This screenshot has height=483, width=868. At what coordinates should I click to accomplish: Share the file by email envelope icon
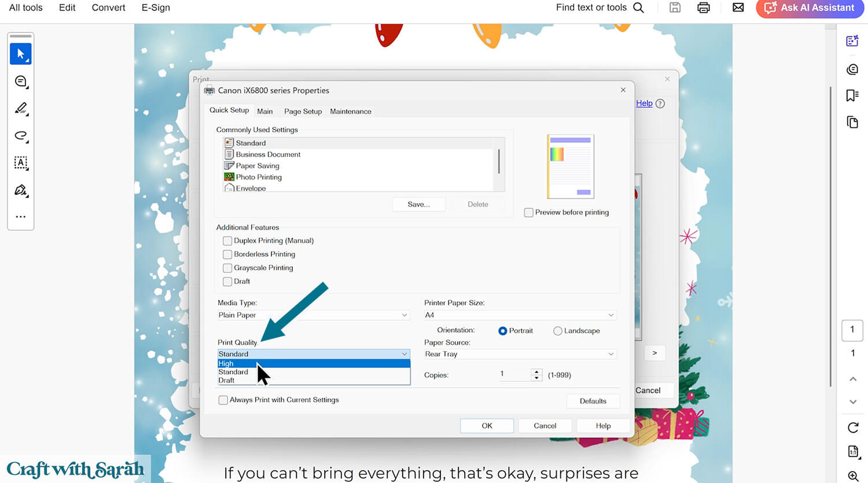(x=738, y=8)
